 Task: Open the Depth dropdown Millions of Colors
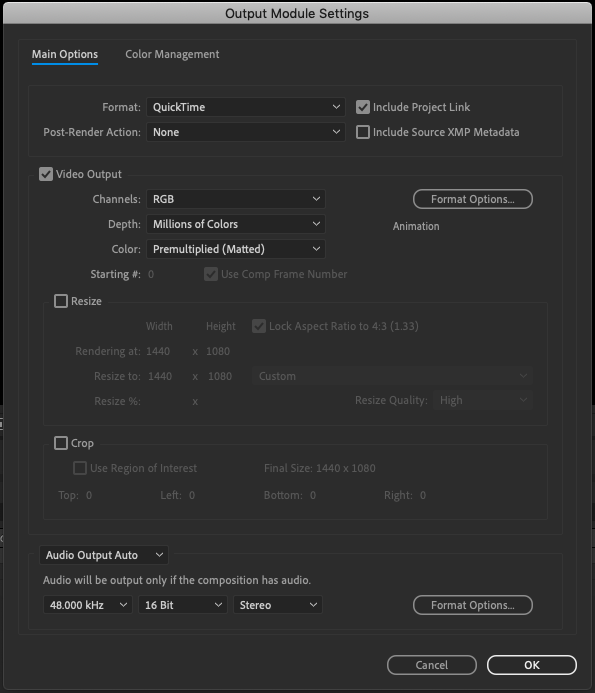(x=236, y=224)
